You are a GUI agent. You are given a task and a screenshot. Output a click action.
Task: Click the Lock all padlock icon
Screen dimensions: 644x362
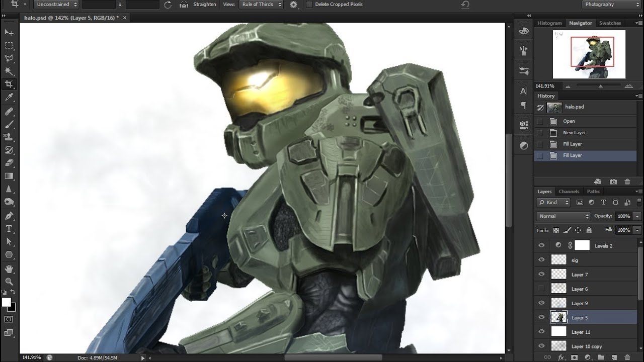click(589, 230)
